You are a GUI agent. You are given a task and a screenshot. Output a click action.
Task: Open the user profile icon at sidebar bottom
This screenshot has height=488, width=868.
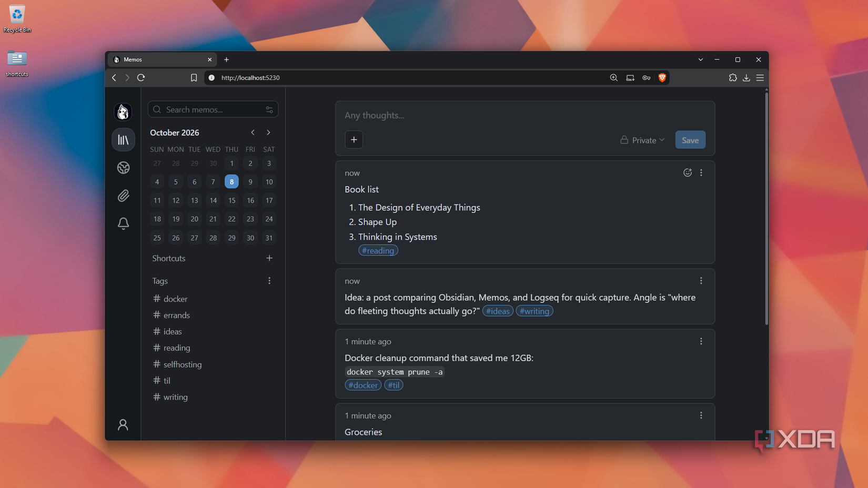123,424
